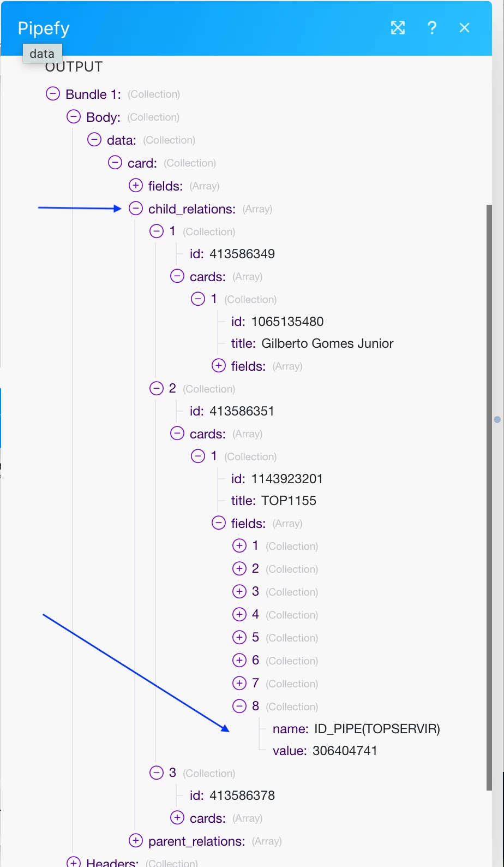Collapse the Body collection
The image size is (504, 867).
[74, 117]
